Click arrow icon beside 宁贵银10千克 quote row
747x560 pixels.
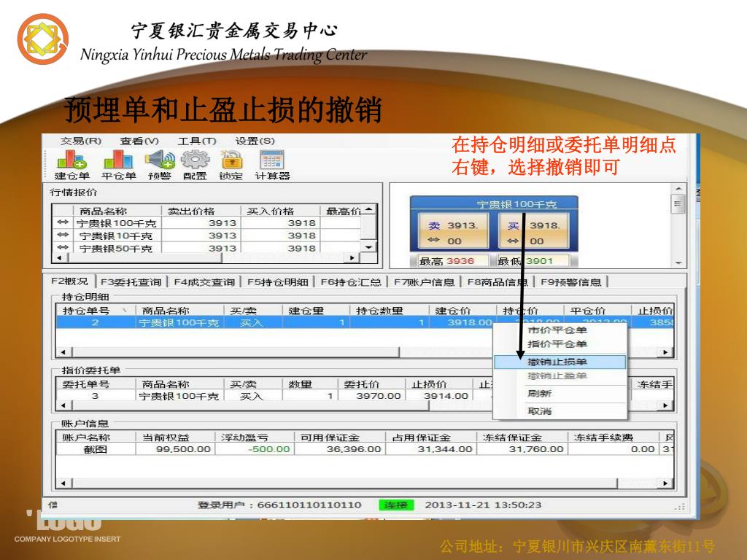[x=63, y=235]
